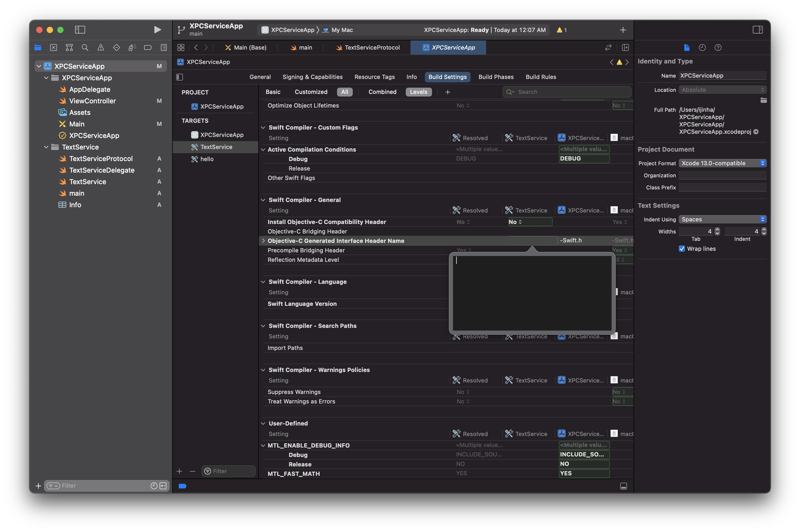This screenshot has width=800, height=532.
Task: Toggle the inspector panel icon
Action: 757,30
